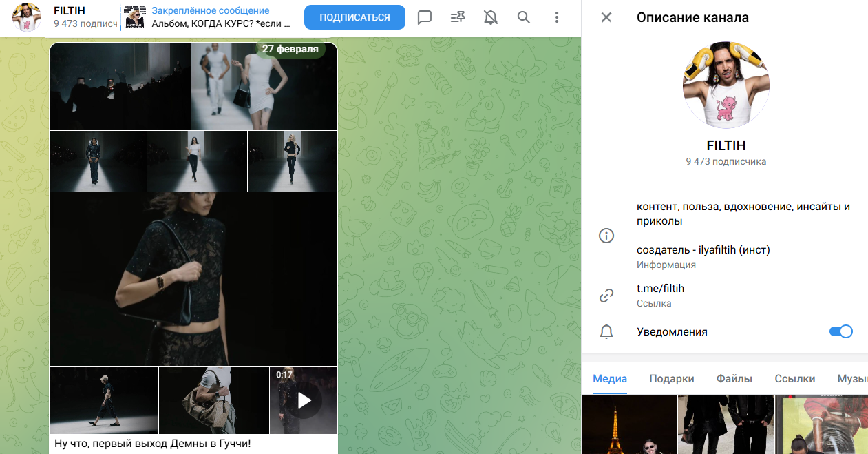Click the link icon next to t.me/filtih

(x=606, y=296)
